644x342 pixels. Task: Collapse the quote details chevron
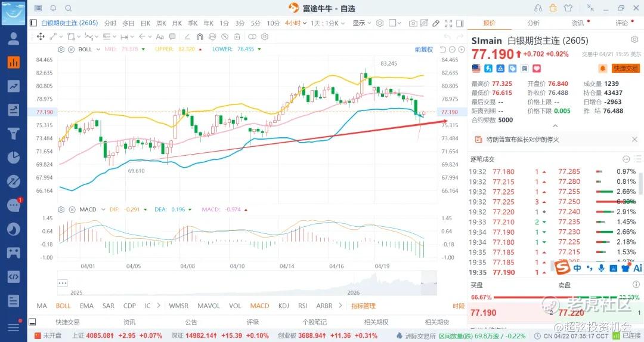(x=556, y=126)
